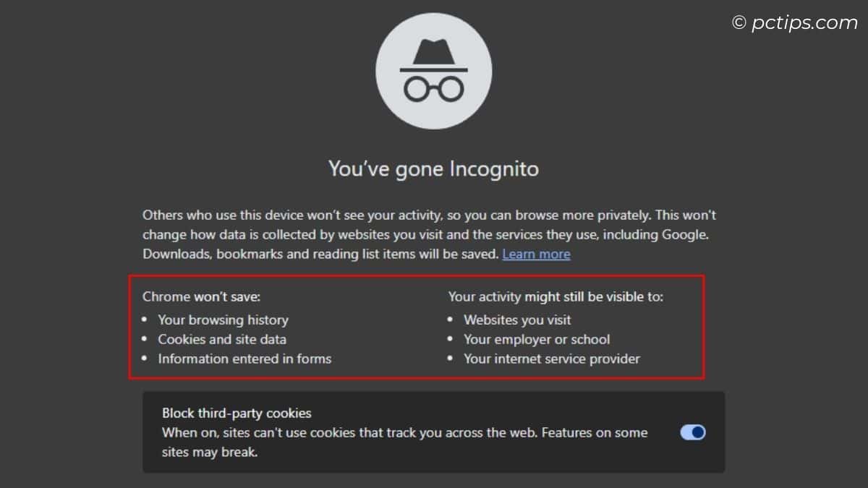The image size is (868, 488).
Task: Click the You've gone Incognito heading
Action: click(x=433, y=168)
